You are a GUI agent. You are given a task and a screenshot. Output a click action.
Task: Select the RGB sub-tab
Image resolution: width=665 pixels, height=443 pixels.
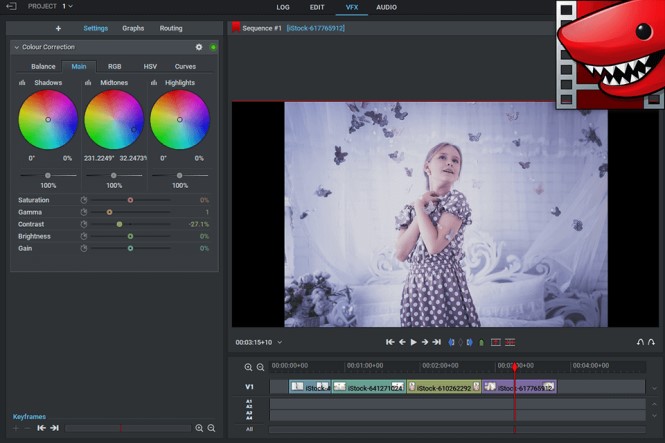[x=115, y=67]
